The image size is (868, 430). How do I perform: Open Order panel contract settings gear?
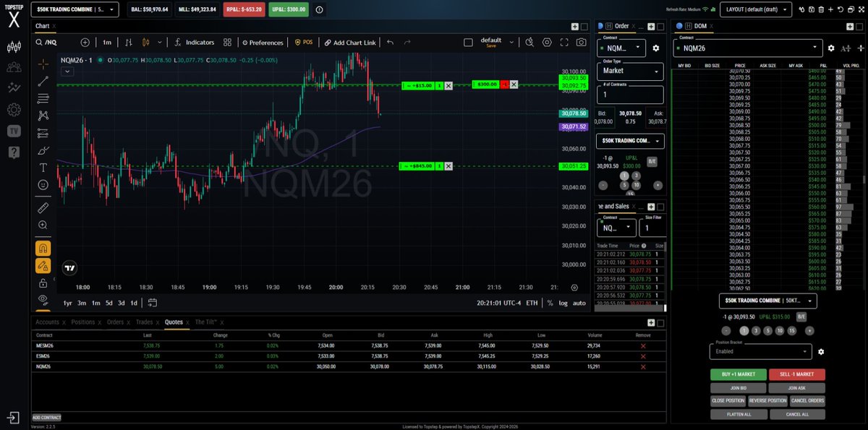tap(656, 48)
